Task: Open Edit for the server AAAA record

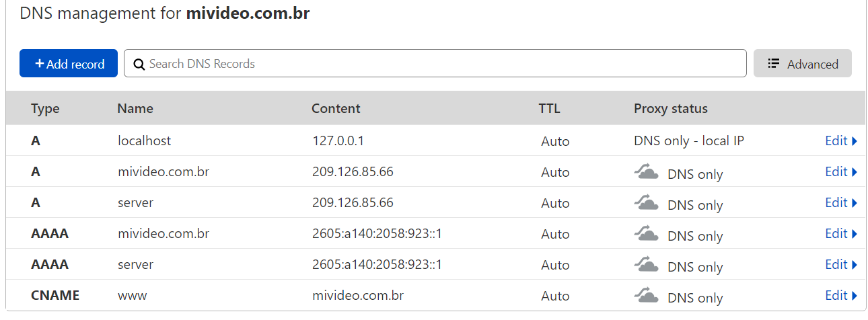Action: pos(841,265)
